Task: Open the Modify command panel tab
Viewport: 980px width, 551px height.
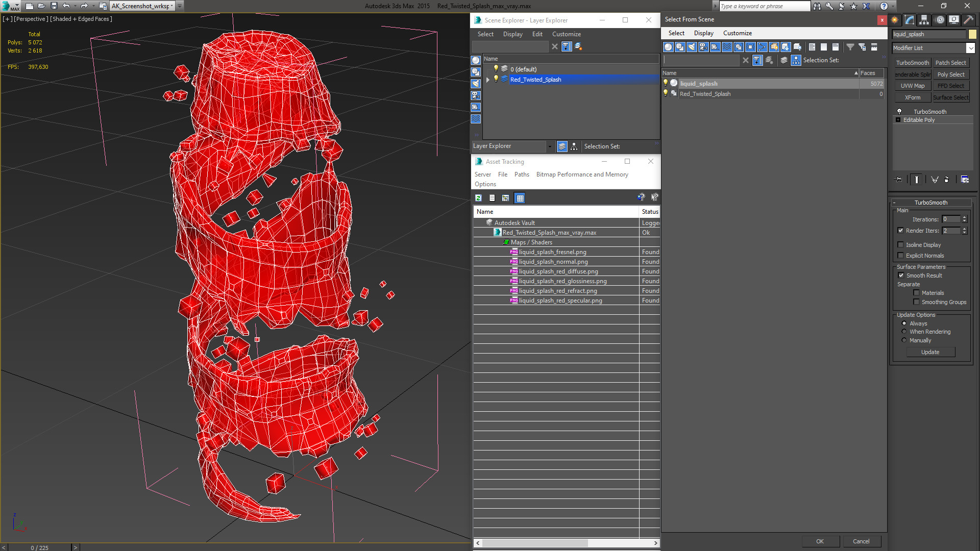Action: (x=910, y=20)
